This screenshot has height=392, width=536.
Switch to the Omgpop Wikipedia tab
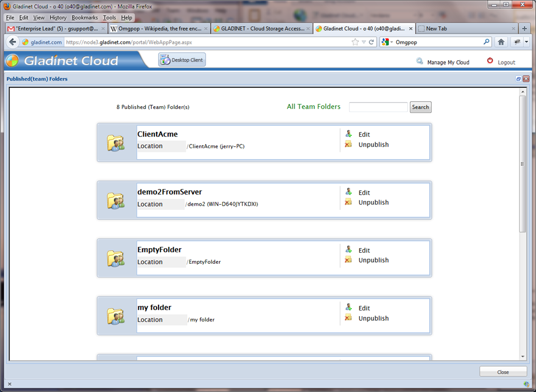[159, 29]
